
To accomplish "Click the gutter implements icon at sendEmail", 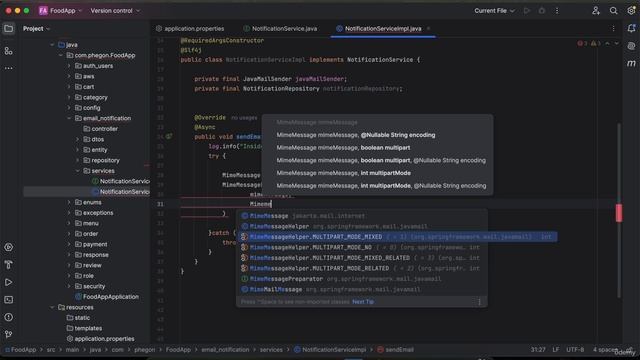I will (169, 136).
